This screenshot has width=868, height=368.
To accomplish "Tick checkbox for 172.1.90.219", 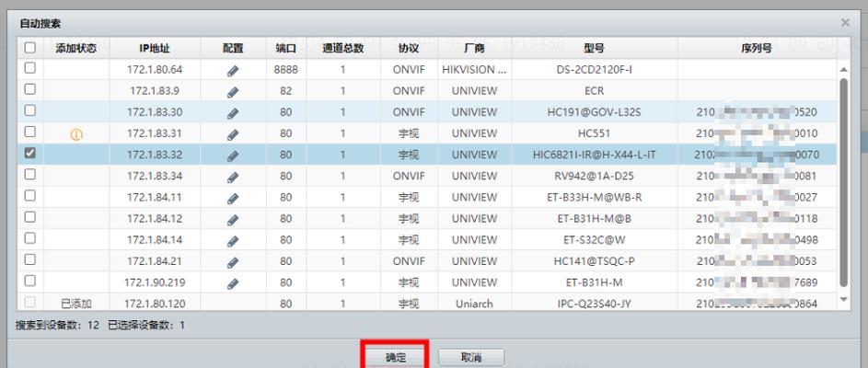I will click(x=29, y=281).
